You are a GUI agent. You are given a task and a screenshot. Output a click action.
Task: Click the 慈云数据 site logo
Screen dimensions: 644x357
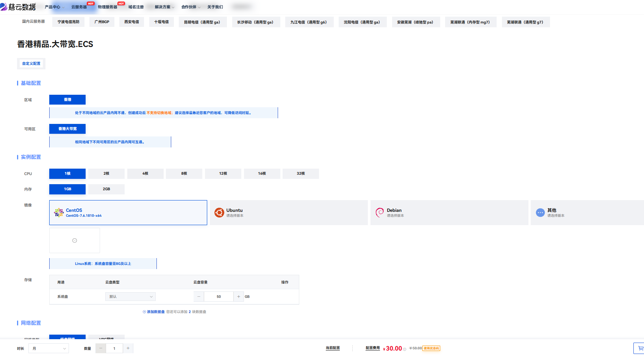coord(18,7)
